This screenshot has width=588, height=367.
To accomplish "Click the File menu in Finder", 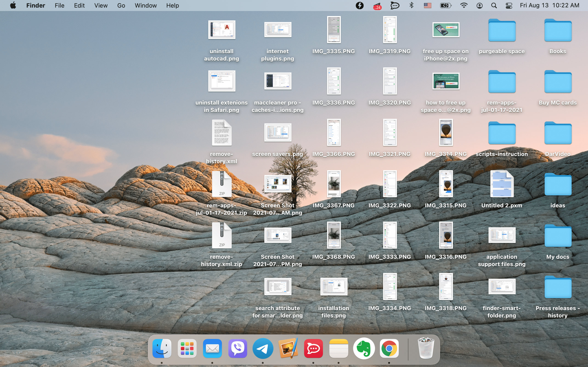I will tap(59, 6).
